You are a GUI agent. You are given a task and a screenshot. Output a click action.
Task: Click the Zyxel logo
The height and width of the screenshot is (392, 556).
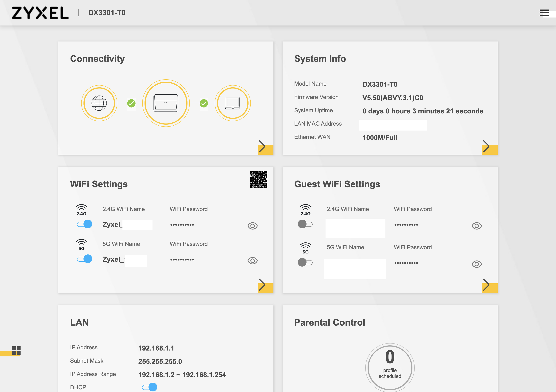coord(40,13)
